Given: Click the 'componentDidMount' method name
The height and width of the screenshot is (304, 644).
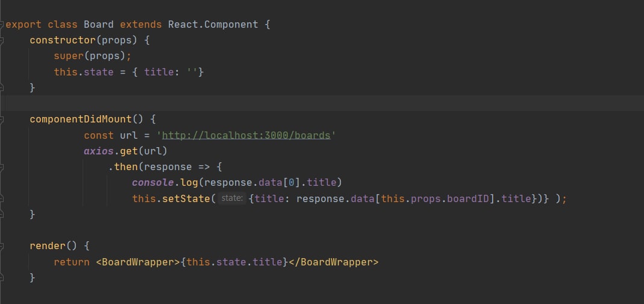Looking at the screenshot, I should [x=81, y=119].
